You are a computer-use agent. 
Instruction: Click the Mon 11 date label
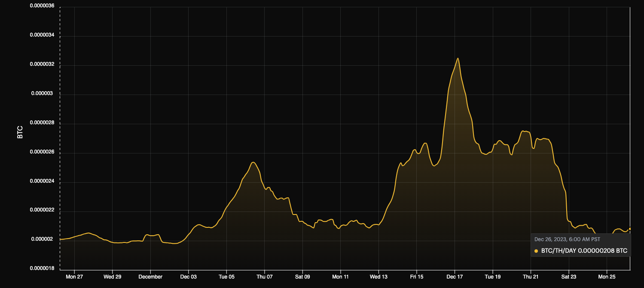point(341,277)
